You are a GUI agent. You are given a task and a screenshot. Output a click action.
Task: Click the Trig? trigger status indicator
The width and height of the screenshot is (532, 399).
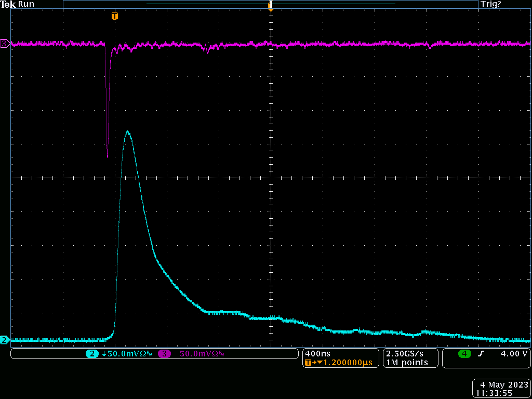[x=491, y=4]
